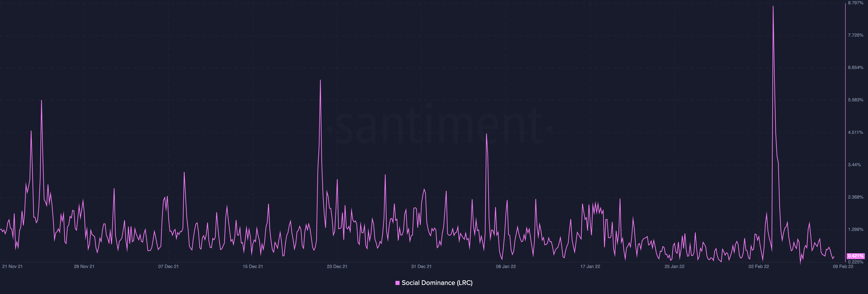Click the 21 Nov 21 date label
Image resolution: width=868 pixels, height=294 pixels.
click(x=12, y=266)
